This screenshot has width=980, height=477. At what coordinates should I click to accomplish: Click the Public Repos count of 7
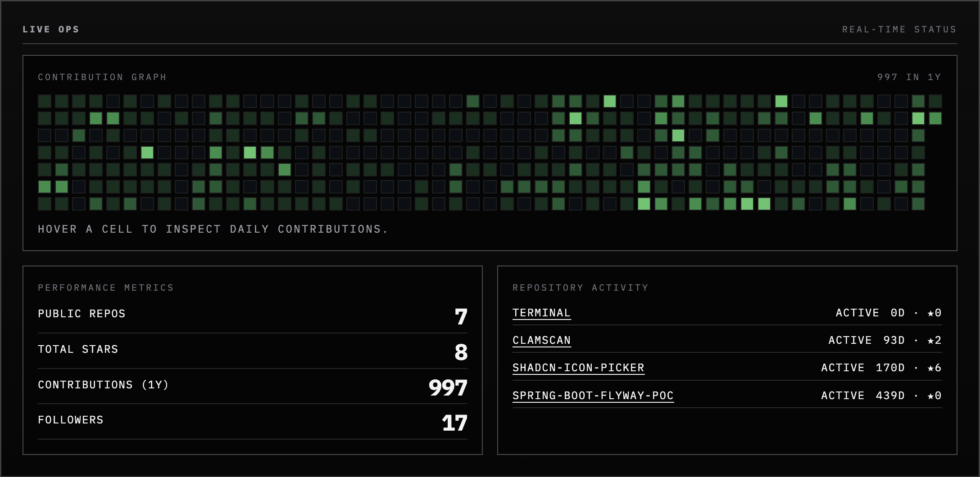point(461,316)
